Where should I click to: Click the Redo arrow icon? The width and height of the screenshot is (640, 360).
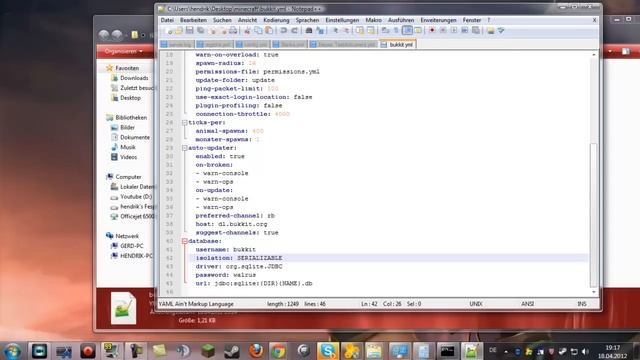tap(295, 31)
